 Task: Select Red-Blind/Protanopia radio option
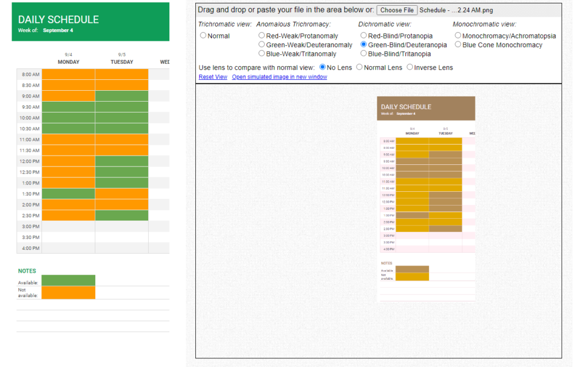(x=363, y=36)
